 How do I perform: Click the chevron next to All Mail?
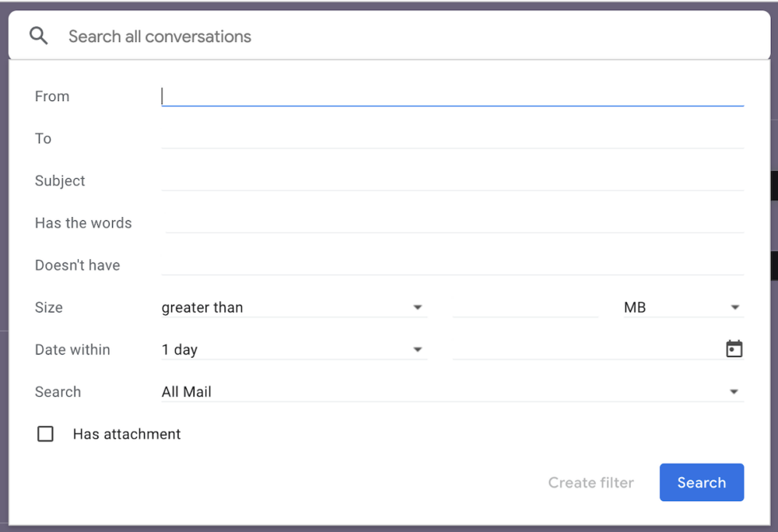[734, 391]
